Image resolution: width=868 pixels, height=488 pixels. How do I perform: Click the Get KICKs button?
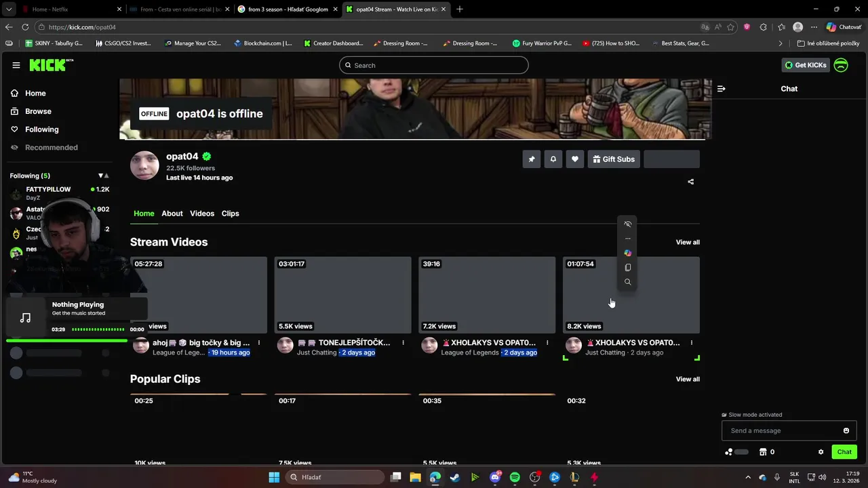[x=806, y=65]
